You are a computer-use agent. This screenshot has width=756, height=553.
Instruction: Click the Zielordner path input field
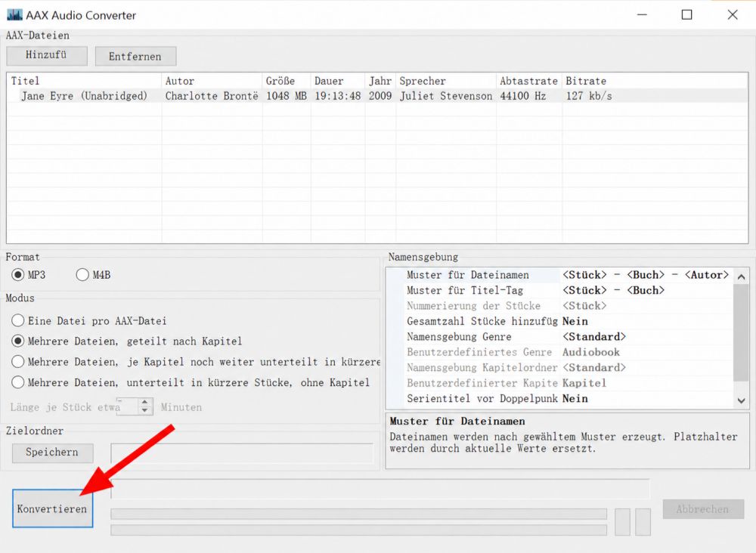(242, 453)
